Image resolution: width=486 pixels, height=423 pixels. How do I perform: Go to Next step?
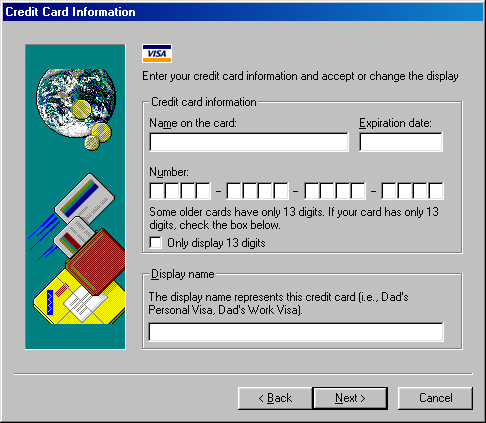pos(350,398)
